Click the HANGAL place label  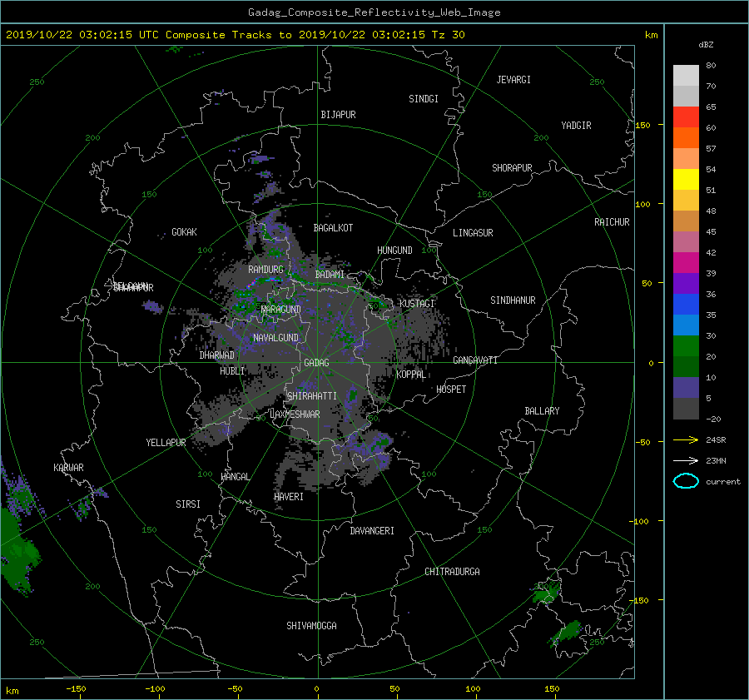point(235,477)
